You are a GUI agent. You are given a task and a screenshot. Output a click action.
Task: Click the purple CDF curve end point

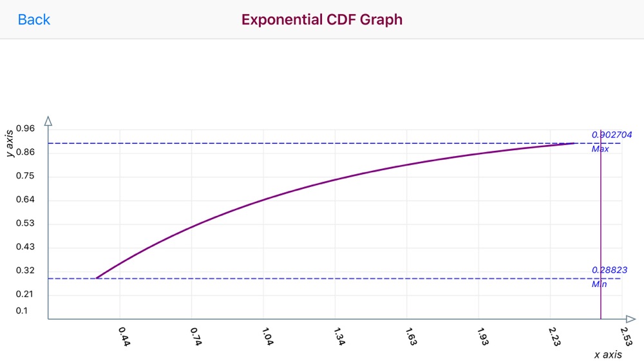574,143
